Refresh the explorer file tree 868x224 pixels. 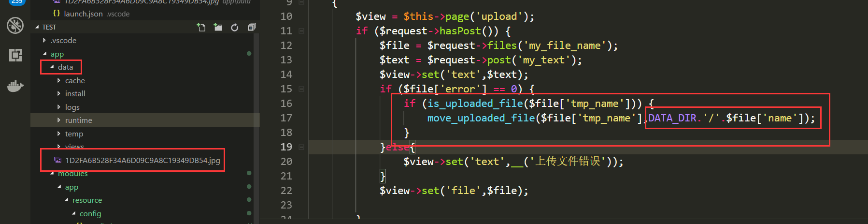click(x=235, y=28)
